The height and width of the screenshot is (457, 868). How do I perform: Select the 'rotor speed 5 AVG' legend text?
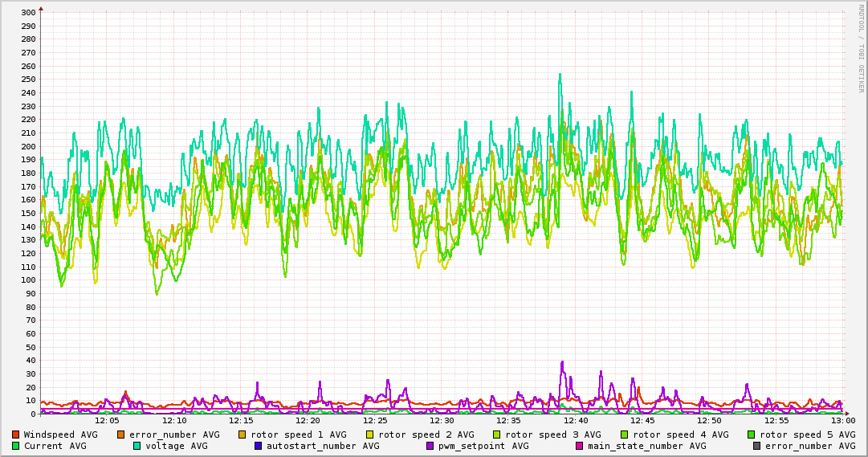tap(808, 435)
